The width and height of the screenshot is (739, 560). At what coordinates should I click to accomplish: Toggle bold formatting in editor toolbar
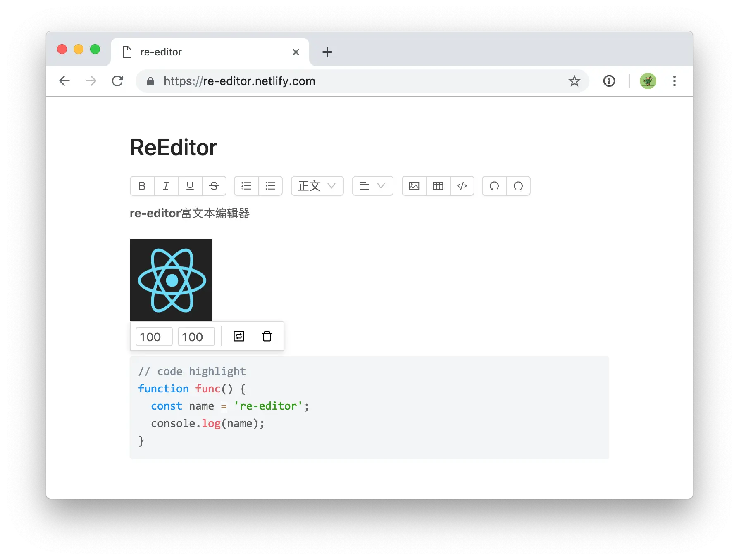pos(142,186)
